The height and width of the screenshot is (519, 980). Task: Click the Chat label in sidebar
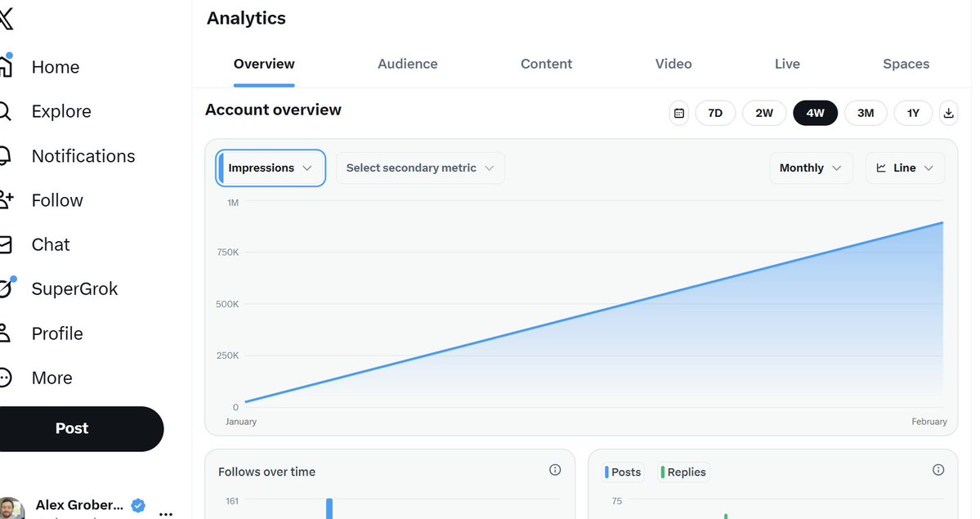pos(51,244)
